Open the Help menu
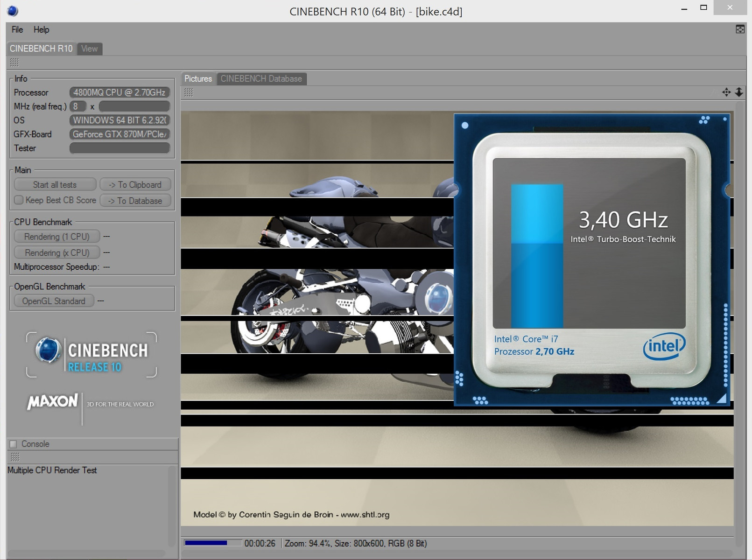The image size is (752, 560). (x=41, y=29)
